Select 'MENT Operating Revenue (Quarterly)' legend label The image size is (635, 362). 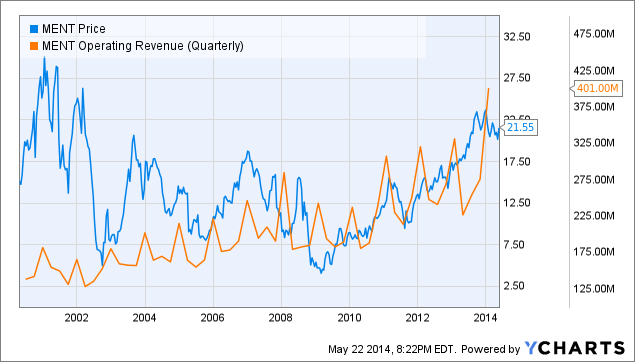tap(143, 46)
